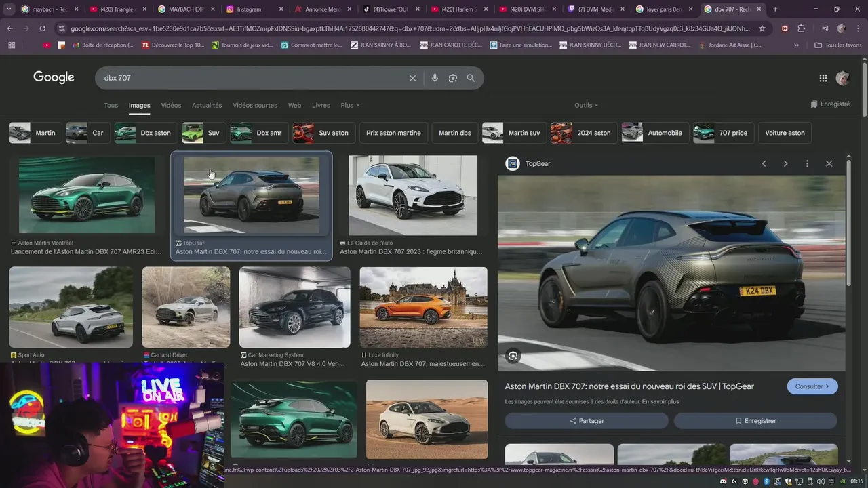Open Google Lens image search icon

pyautogui.click(x=453, y=78)
